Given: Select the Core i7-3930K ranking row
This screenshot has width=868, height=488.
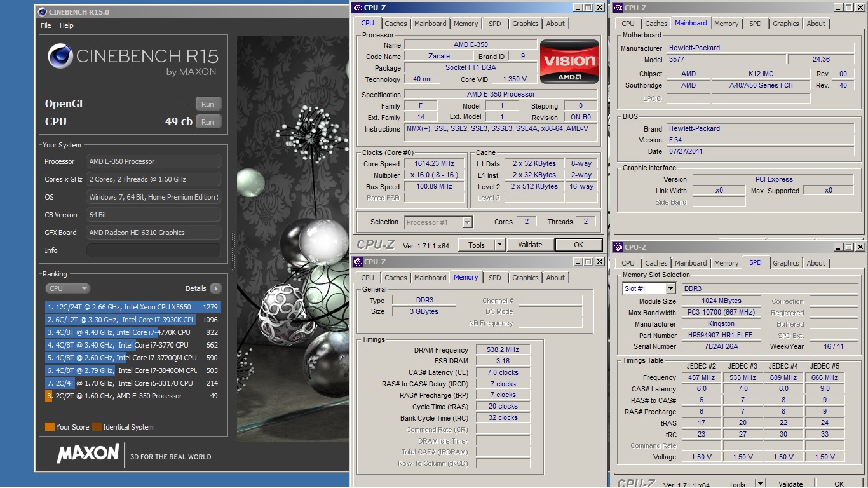Looking at the screenshot, I should click(x=133, y=320).
